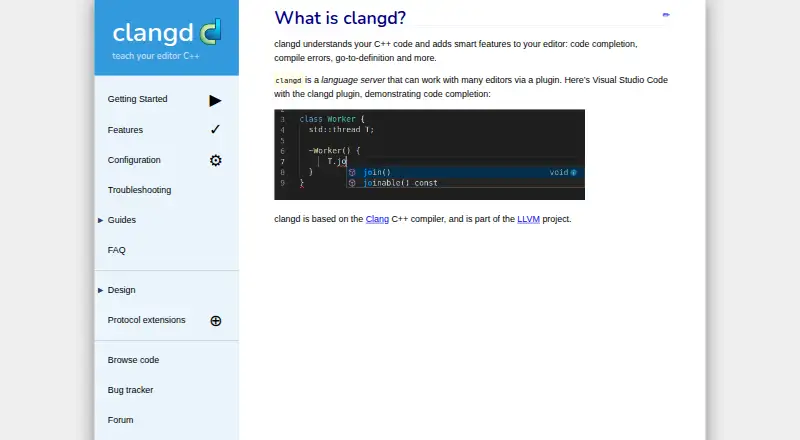
Task: Click the clangd site title
Action: click(153, 33)
